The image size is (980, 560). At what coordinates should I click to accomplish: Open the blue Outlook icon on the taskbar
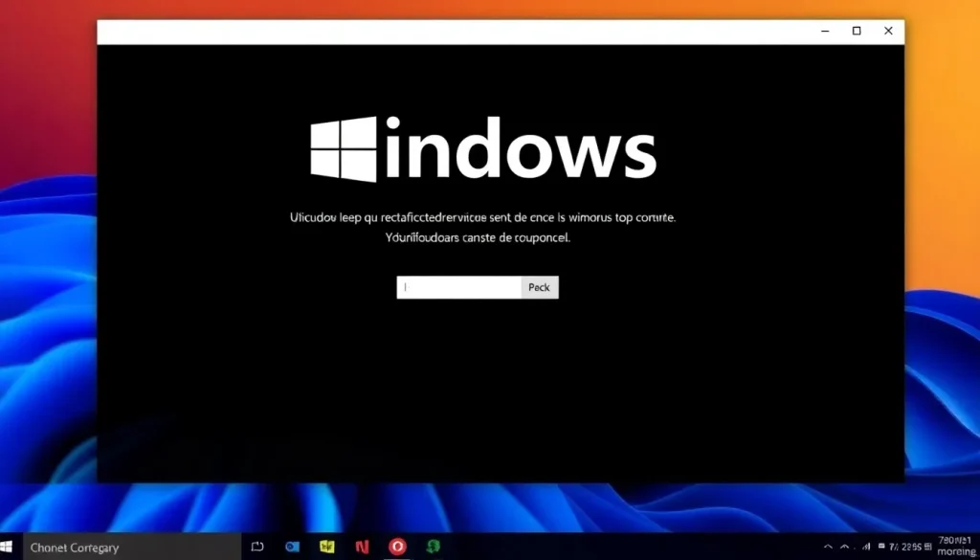pos(292,547)
